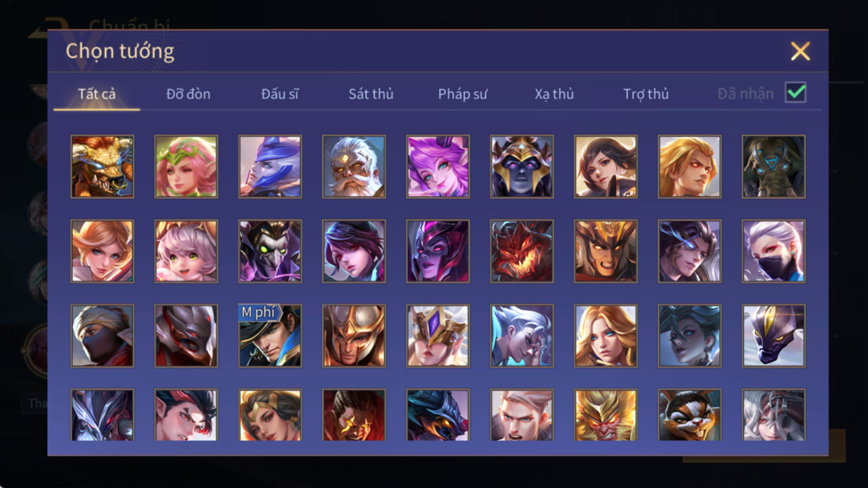Select the Tất cả tab
Screen dimensions: 868x488
97,94
